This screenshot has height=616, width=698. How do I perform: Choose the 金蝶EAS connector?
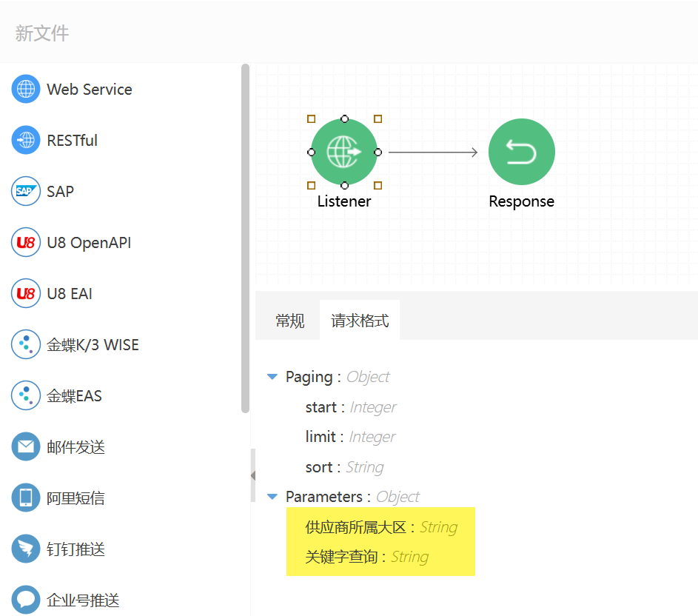coord(25,395)
